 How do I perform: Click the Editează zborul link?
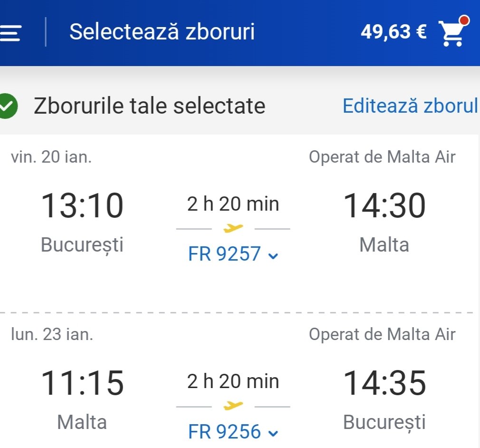coord(410,106)
